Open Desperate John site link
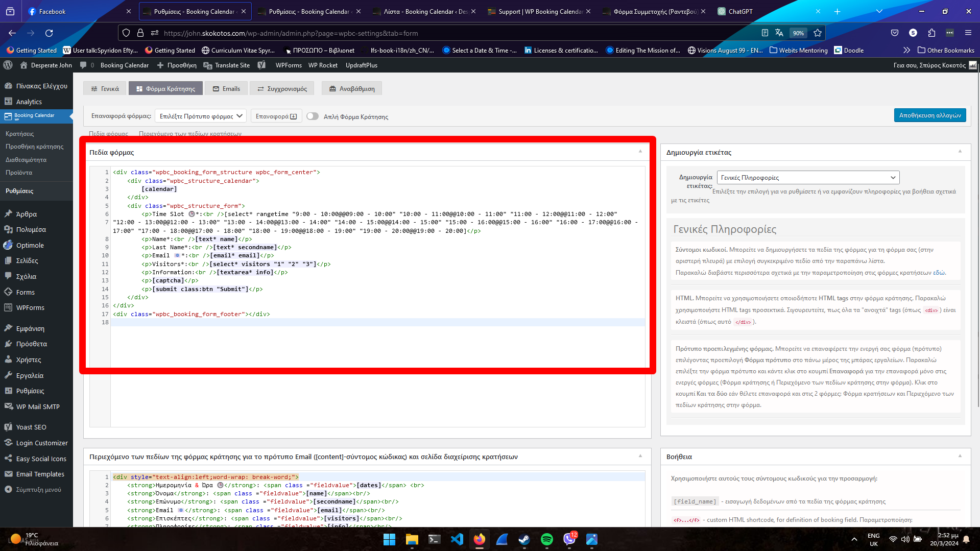The width and height of the screenshot is (980, 551). coord(46,65)
